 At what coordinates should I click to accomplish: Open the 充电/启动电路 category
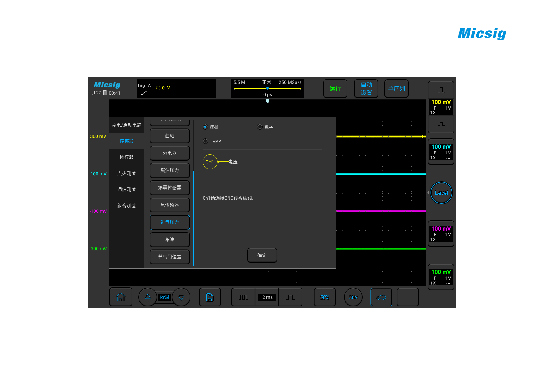click(127, 125)
